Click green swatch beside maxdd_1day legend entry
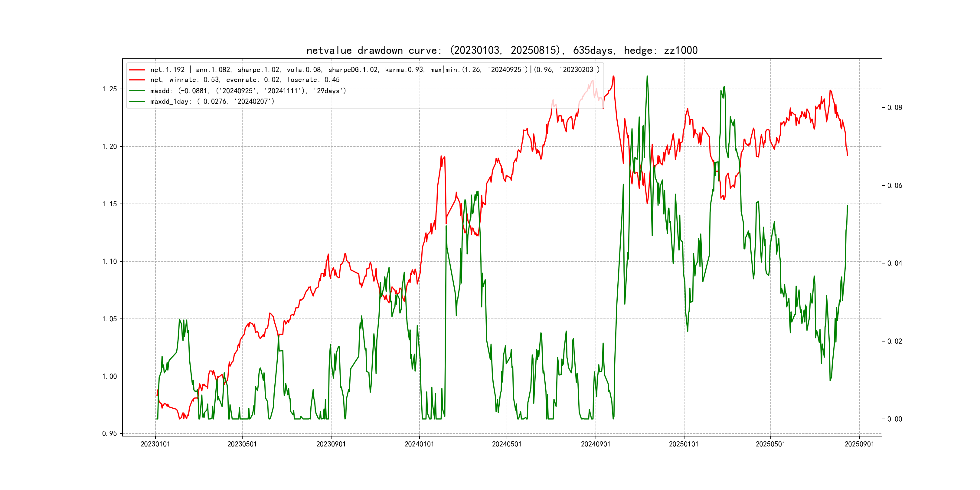980x490 pixels. click(x=137, y=102)
